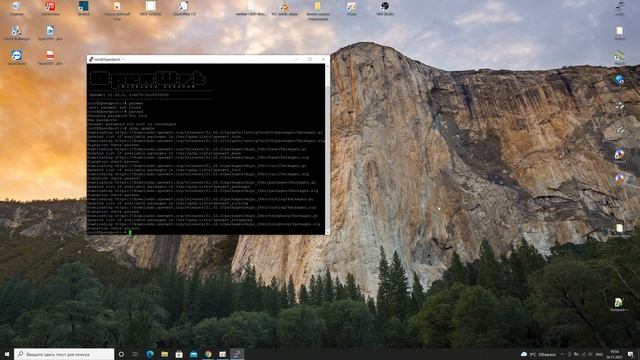This screenshot has width=640, height=360.
Task: Close the PuTTY terminal window
Action: coord(323,59)
